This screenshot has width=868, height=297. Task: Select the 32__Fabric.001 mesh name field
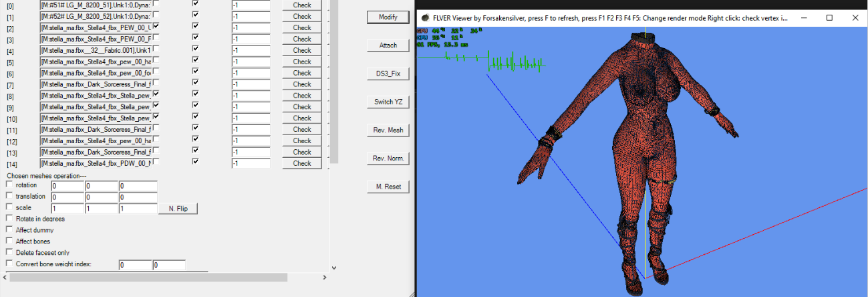[96, 50]
